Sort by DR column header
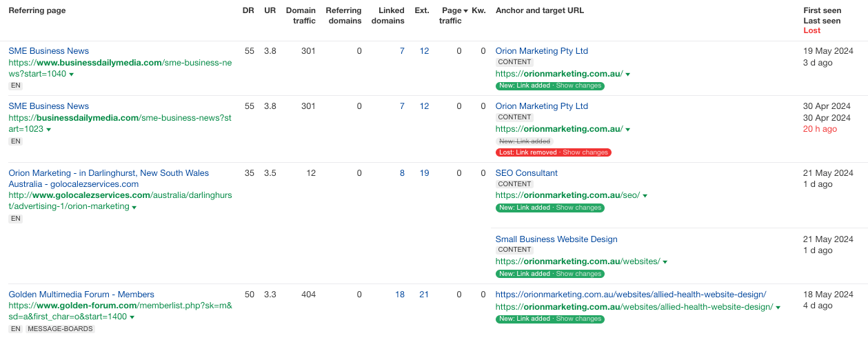The width and height of the screenshot is (868, 338). [x=248, y=11]
